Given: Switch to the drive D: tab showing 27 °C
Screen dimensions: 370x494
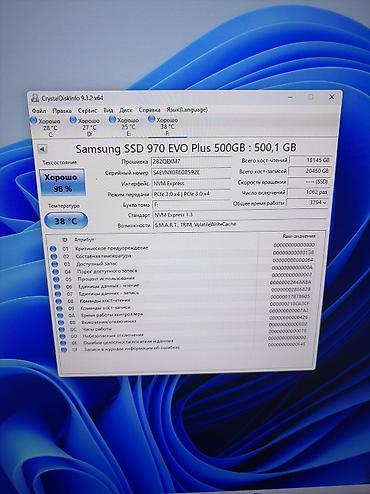Looking at the screenshot, I should pos(85,127).
